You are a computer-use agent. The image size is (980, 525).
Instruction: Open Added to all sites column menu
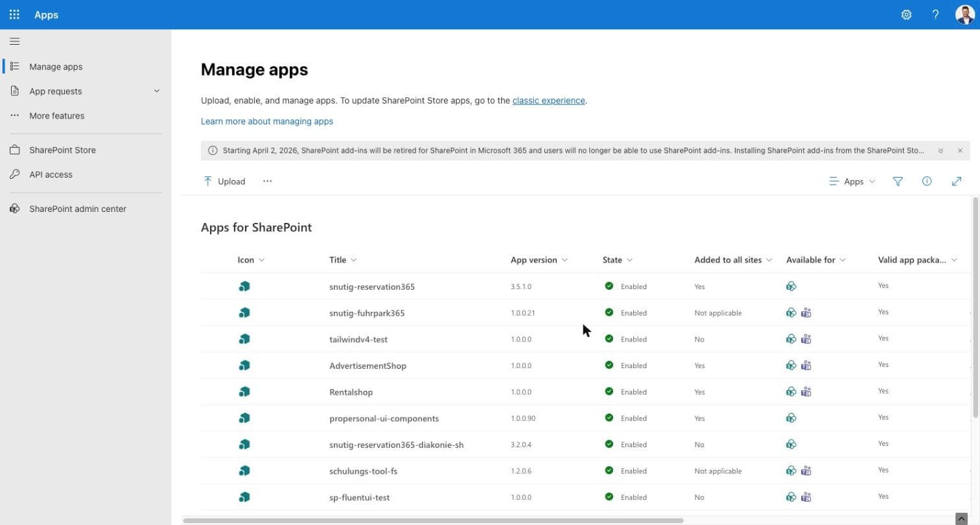(733, 260)
